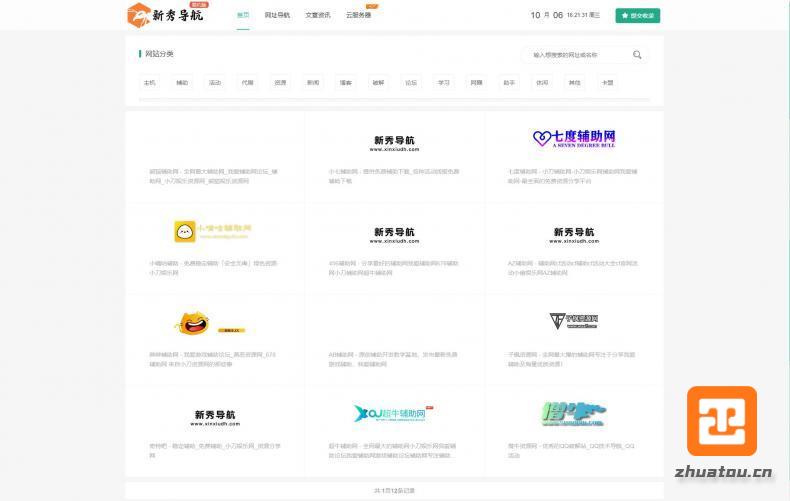The width and height of the screenshot is (790, 501).
Task: Open the 子枫资源网 triangle logo
Action: click(x=574, y=321)
